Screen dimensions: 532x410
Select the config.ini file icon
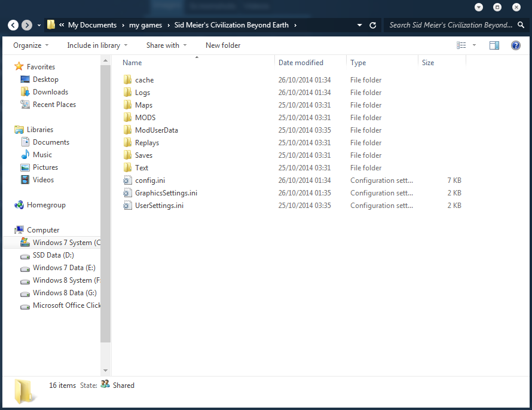click(127, 180)
